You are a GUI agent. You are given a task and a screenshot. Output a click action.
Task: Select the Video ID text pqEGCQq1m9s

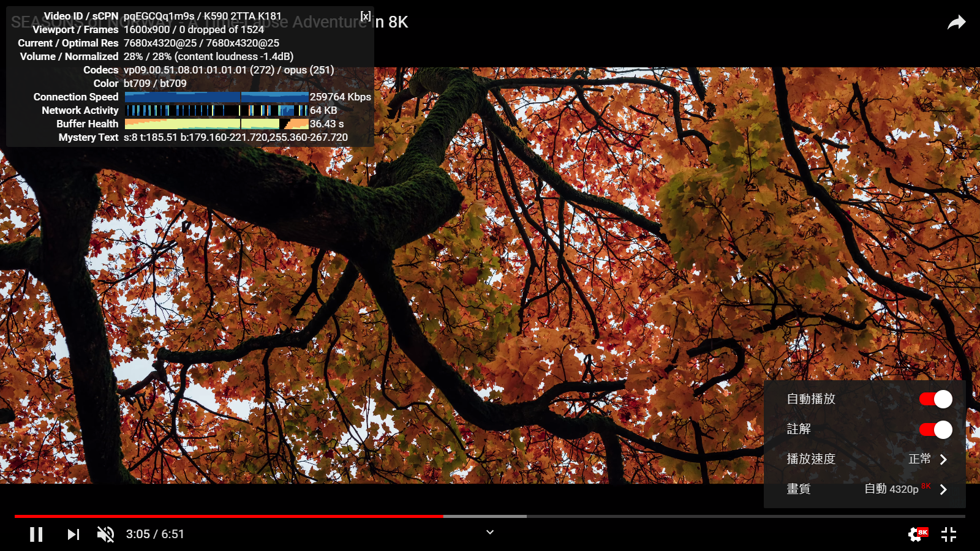159,16
